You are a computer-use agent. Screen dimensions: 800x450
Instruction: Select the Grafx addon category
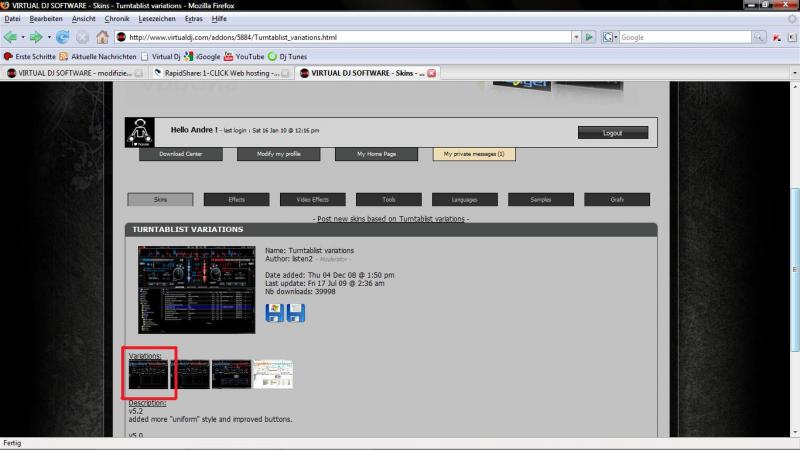(x=617, y=199)
